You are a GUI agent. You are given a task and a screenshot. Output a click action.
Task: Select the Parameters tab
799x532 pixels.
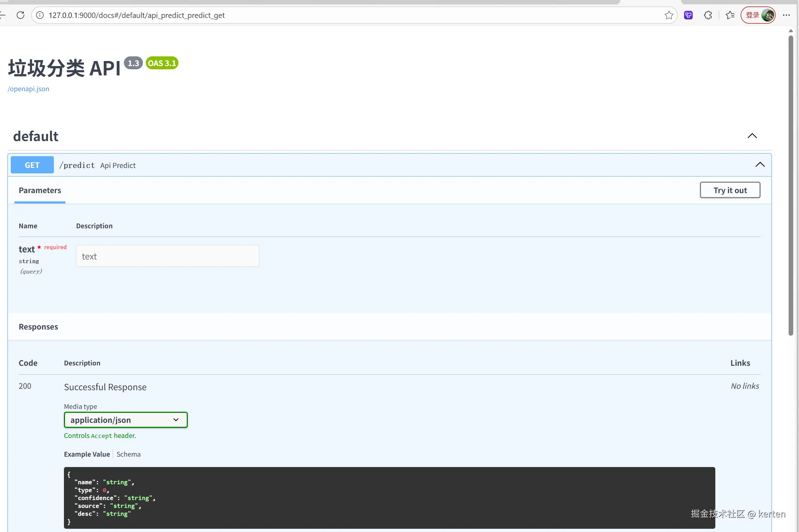point(40,190)
